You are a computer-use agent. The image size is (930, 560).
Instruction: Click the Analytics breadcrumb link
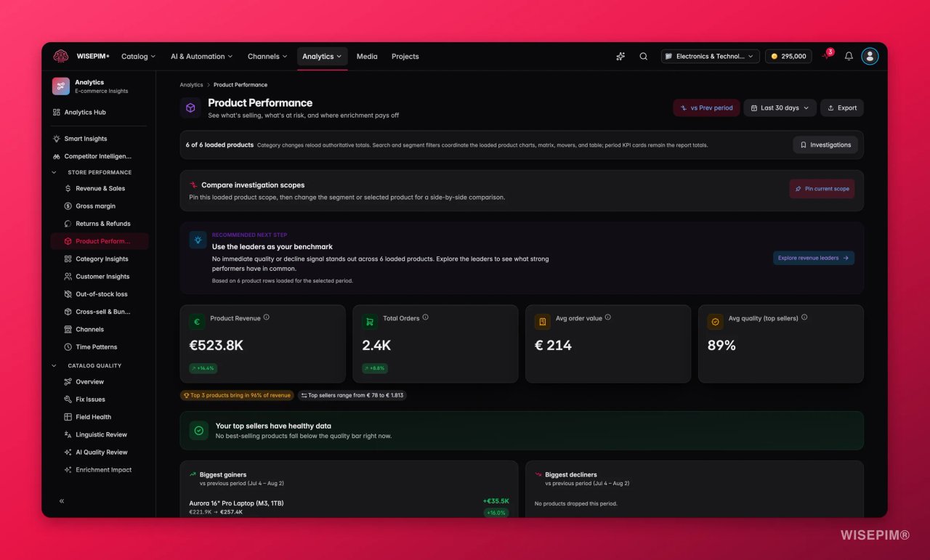pyautogui.click(x=192, y=85)
